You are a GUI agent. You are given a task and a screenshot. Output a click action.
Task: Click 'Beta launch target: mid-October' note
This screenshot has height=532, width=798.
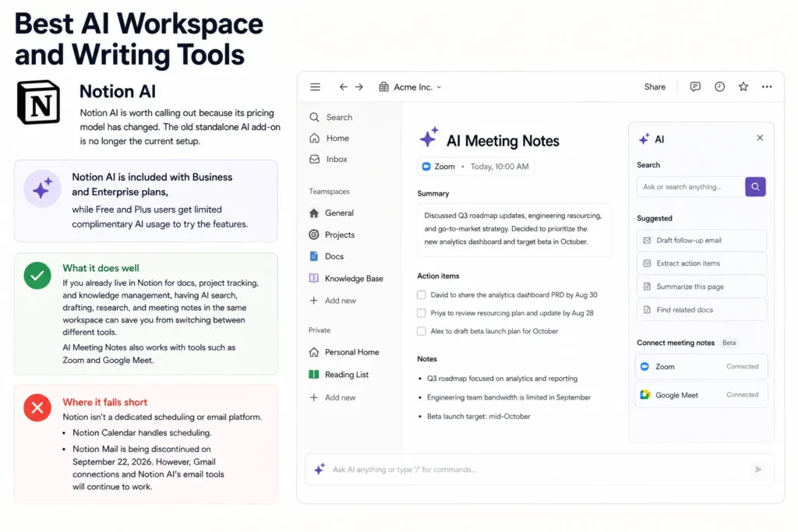pos(478,417)
